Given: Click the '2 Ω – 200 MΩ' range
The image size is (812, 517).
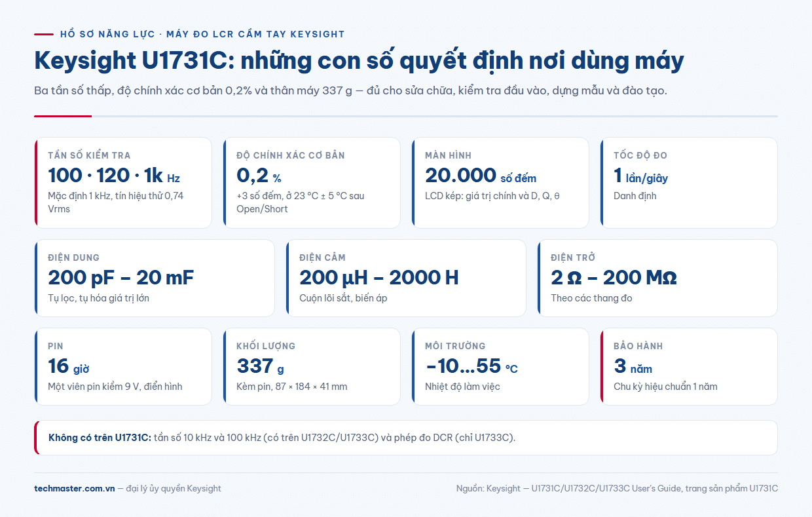Looking at the screenshot, I should pos(614,278).
